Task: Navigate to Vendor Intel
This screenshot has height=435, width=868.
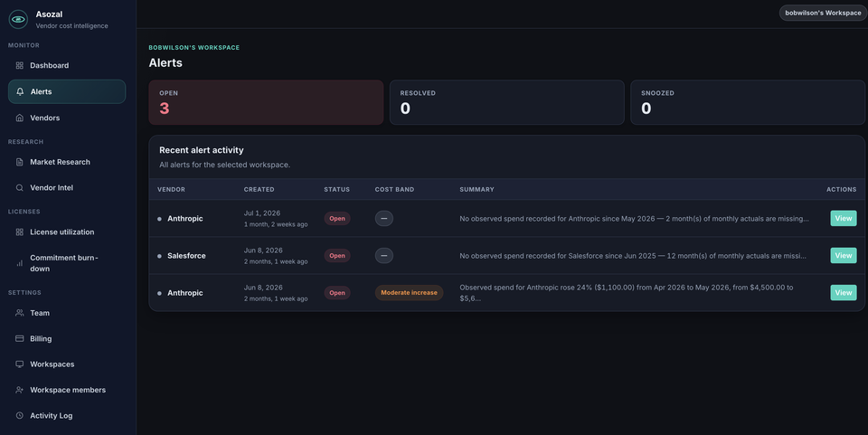Action: click(x=67, y=187)
